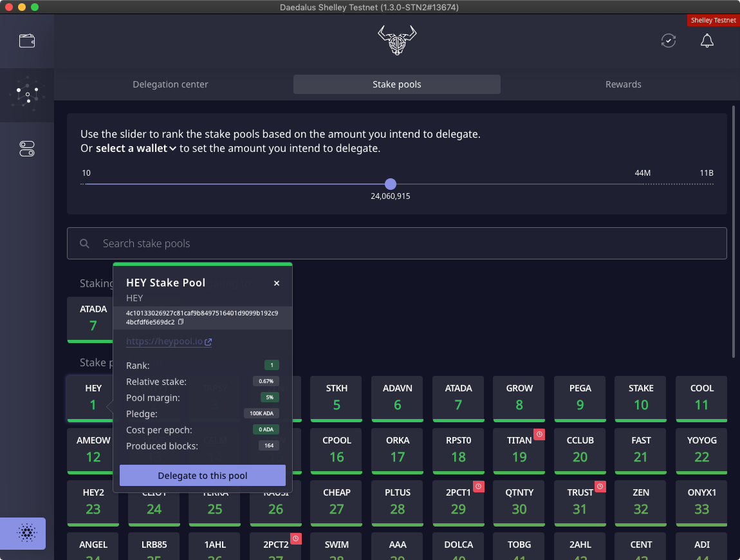740x560 pixels.
Task: Select the STKH pool ranked 5
Action: coord(337,397)
